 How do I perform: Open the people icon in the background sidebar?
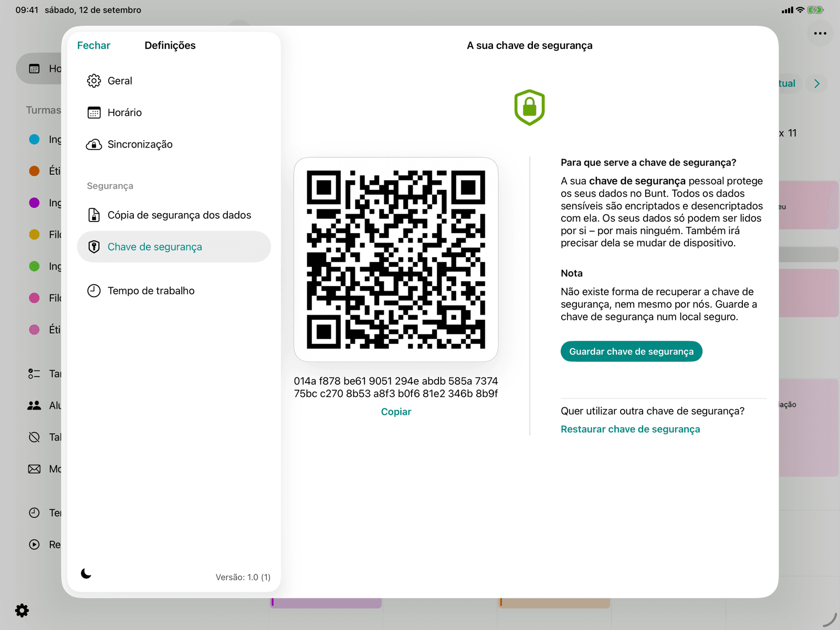34,405
